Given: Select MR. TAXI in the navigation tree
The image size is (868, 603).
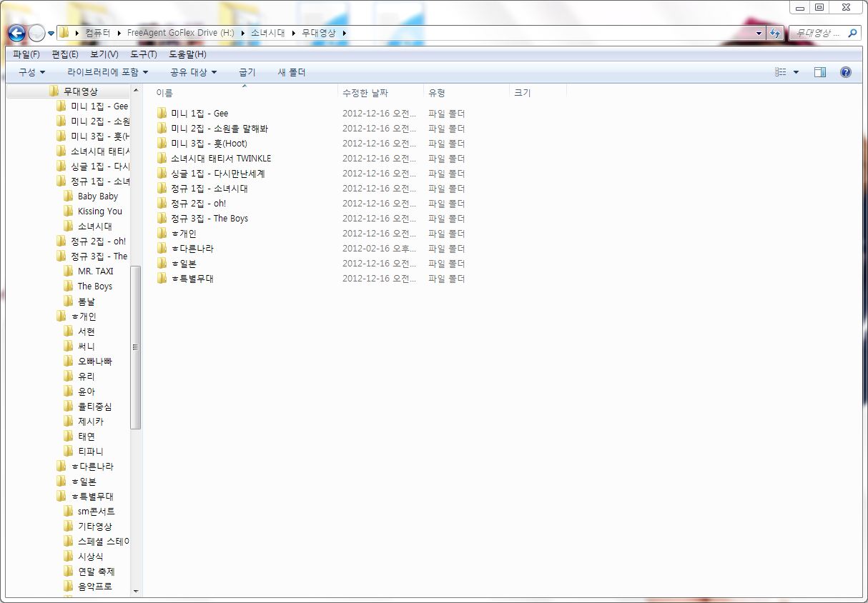Looking at the screenshot, I should point(95,271).
